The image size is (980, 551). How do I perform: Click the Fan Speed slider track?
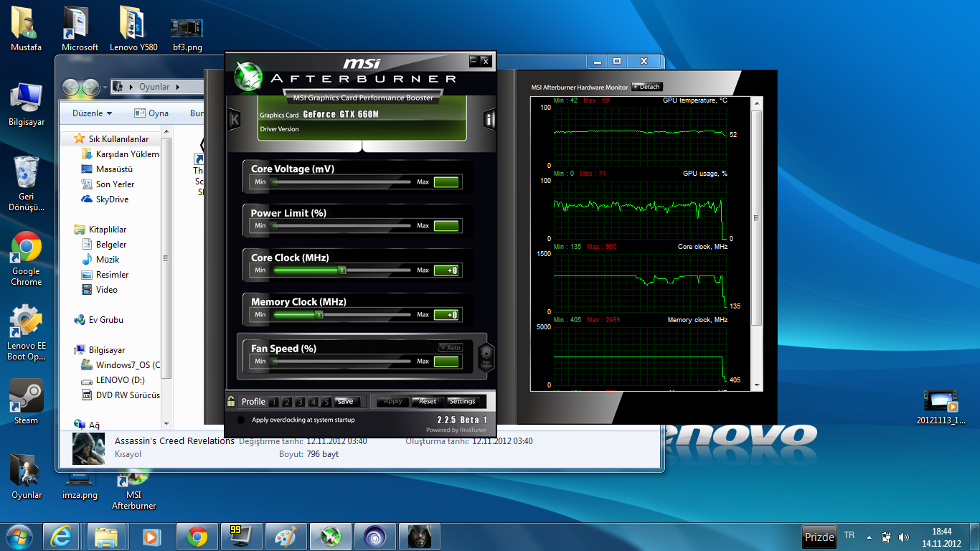click(x=341, y=362)
